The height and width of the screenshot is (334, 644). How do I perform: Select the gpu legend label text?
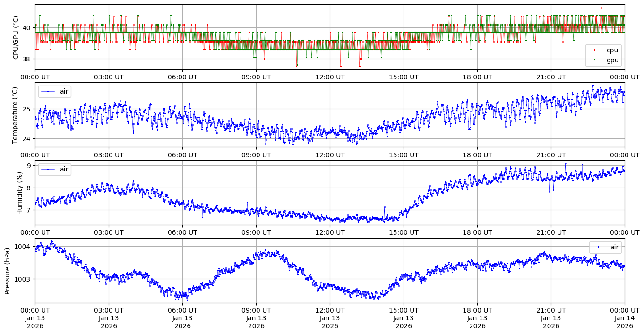click(612, 60)
